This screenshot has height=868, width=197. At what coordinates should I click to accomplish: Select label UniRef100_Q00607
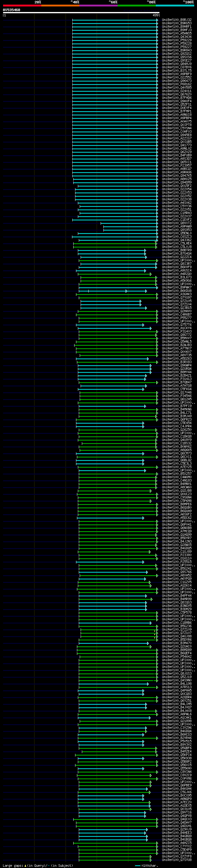tap(177, 352)
